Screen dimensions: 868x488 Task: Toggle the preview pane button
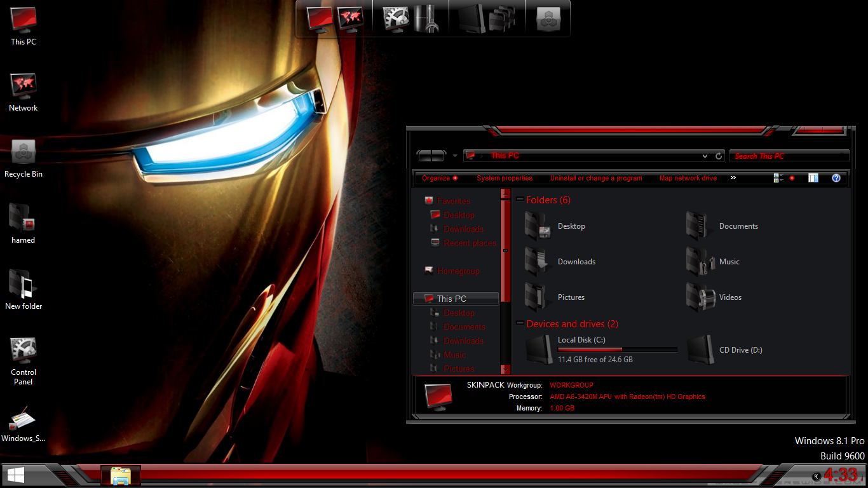click(813, 179)
